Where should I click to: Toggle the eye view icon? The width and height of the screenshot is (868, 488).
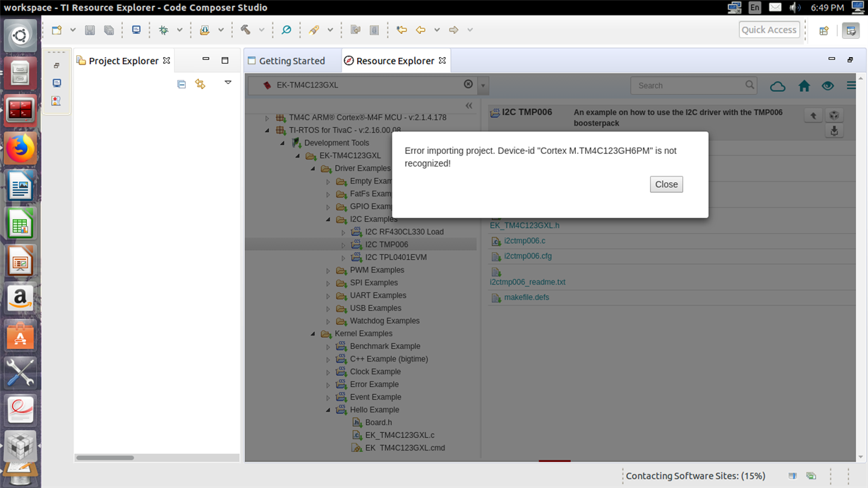click(x=828, y=86)
